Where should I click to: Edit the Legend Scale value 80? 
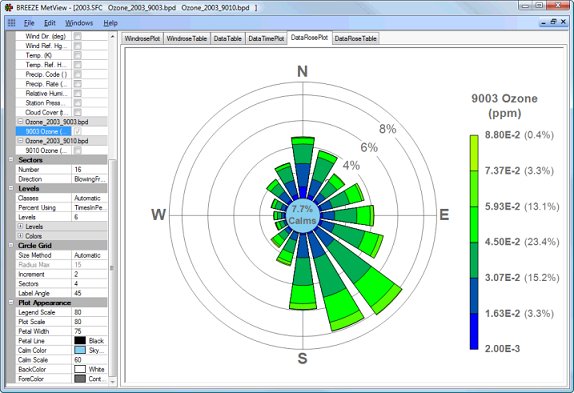coord(90,312)
